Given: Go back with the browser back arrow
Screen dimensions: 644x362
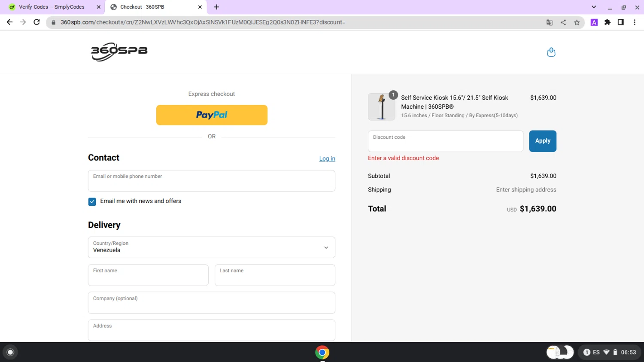Looking at the screenshot, I should (9, 22).
